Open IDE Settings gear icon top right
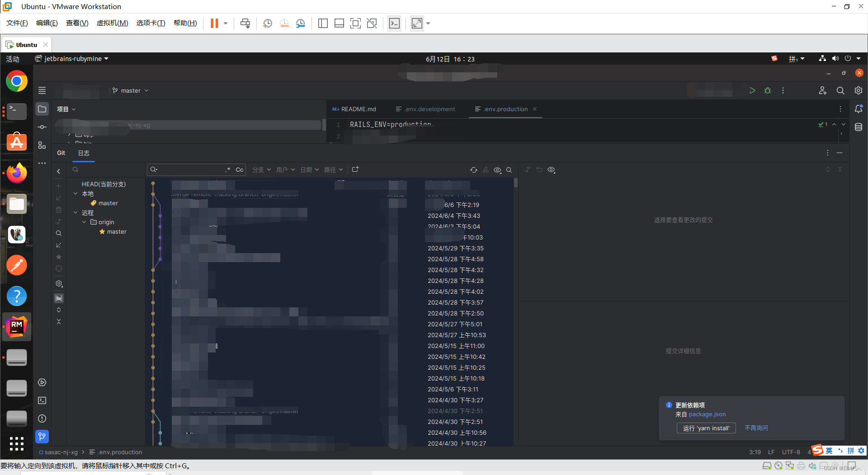This screenshot has width=868, height=475. 859,90
